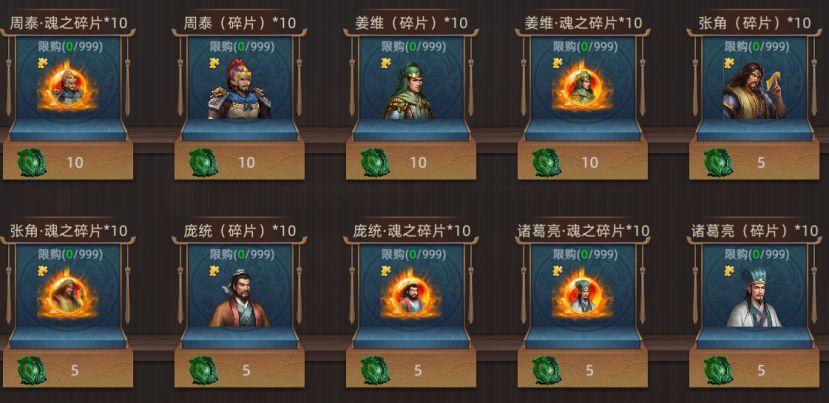
Task: Purchase 姜维（碎片） for 10 jade
Action: [411, 161]
